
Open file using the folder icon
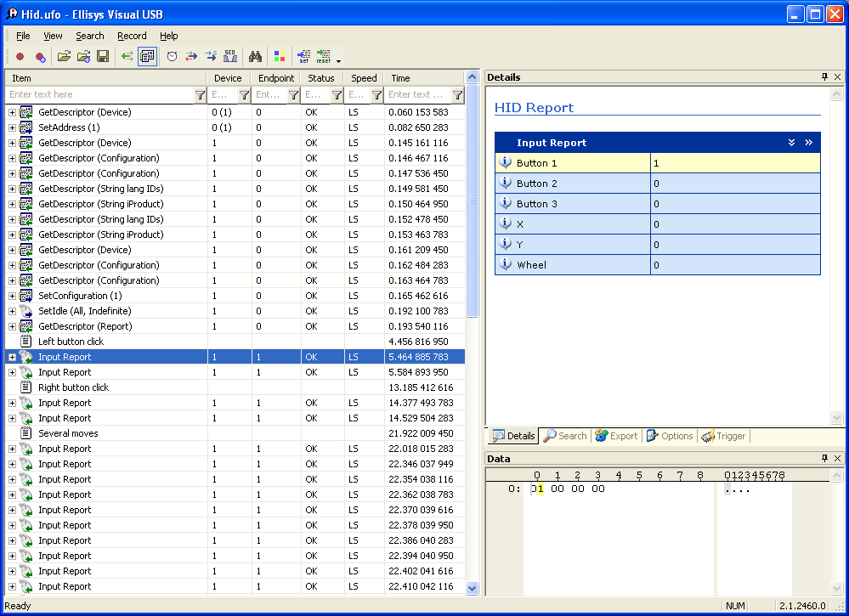64,57
